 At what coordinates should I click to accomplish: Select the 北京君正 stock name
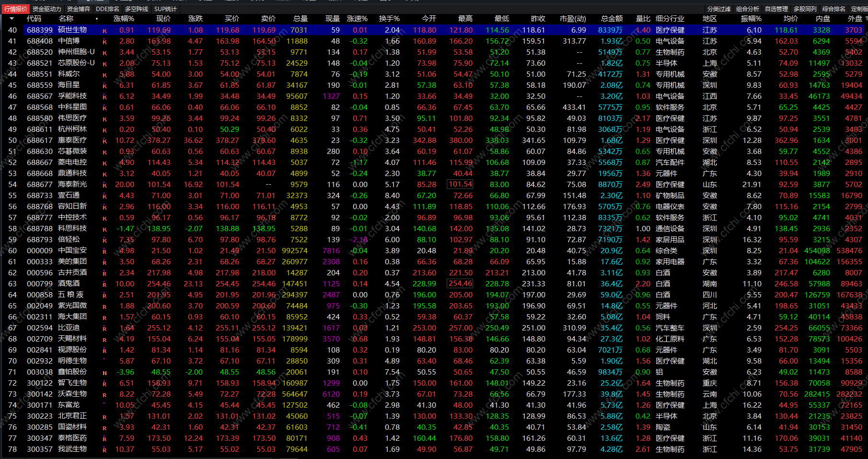click(72, 416)
